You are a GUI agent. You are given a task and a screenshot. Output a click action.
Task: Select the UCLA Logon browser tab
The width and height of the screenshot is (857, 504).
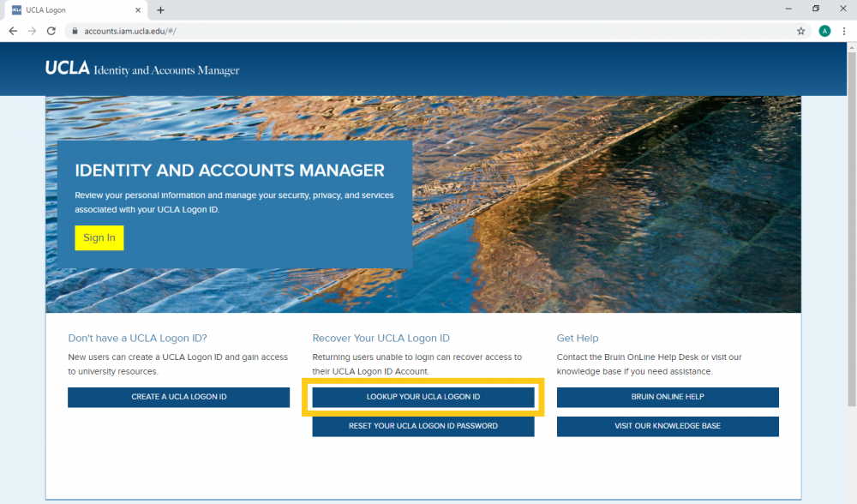(x=69, y=10)
